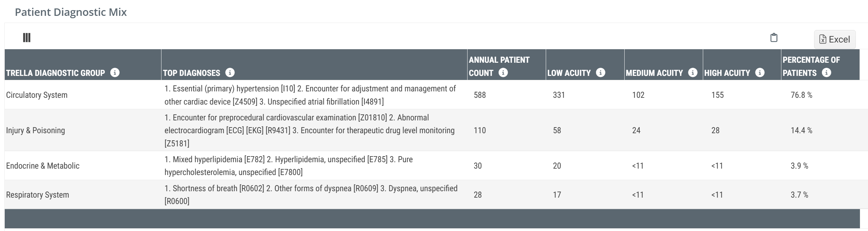868x231 pixels.
Task: Click the Top Diagnoses column header
Action: tap(191, 73)
